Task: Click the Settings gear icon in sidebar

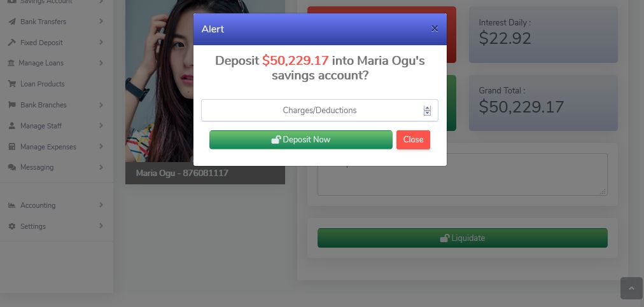Action: click(x=12, y=226)
